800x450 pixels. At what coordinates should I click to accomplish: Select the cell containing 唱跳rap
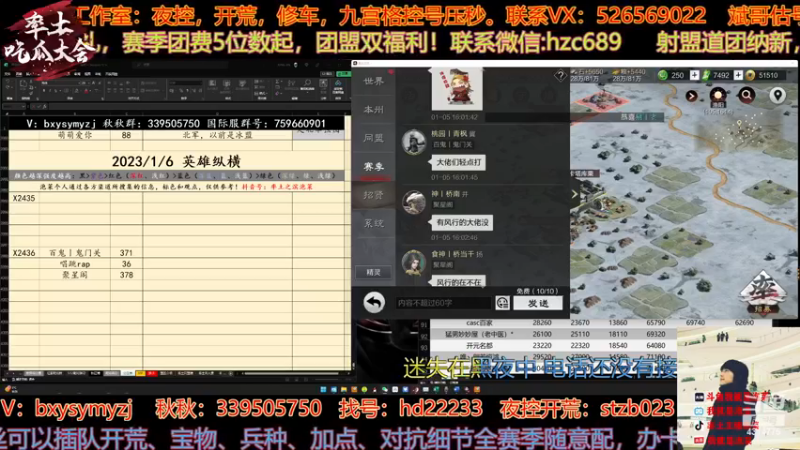pos(74,264)
